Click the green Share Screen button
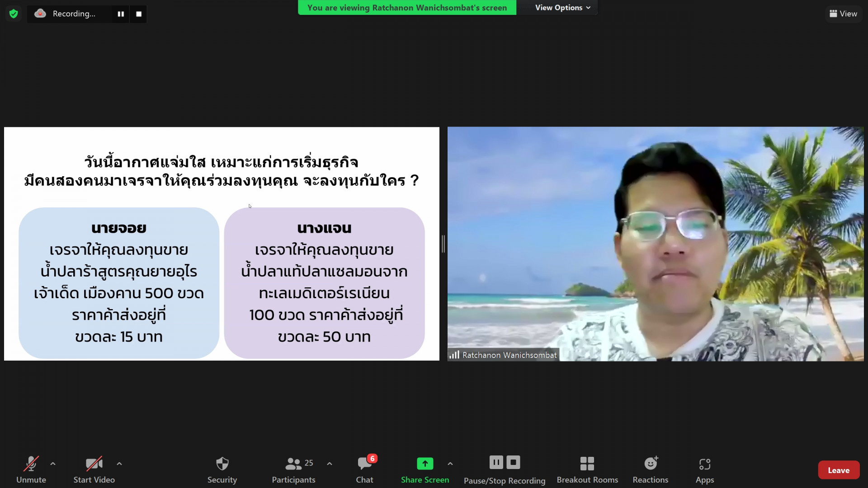Image resolution: width=868 pixels, height=488 pixels. point(425,469)
